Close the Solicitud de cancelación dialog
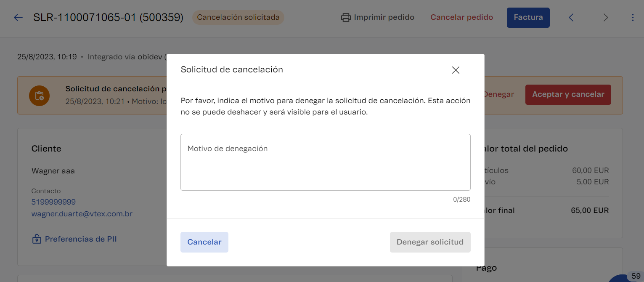The image size is (644, 282). 456,70
